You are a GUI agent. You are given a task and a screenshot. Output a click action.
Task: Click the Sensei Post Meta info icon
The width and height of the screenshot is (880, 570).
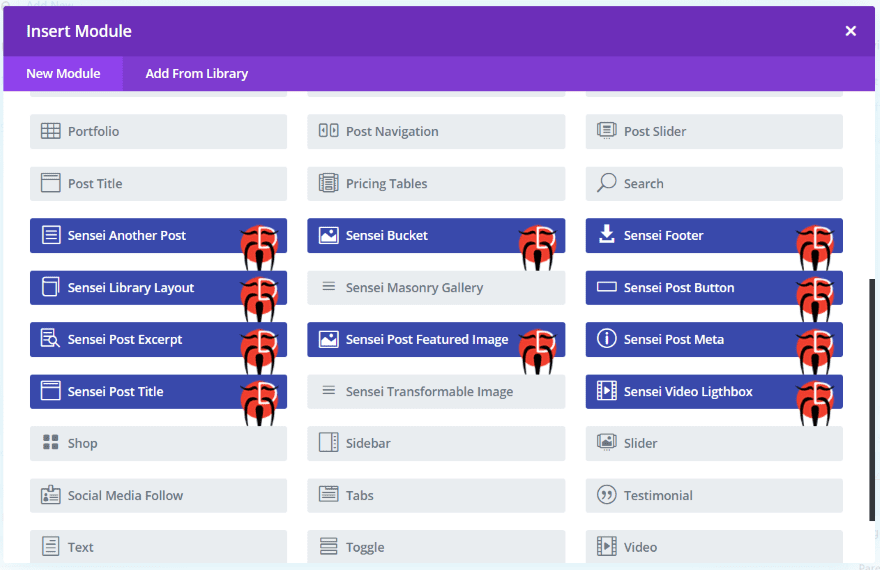606,339
